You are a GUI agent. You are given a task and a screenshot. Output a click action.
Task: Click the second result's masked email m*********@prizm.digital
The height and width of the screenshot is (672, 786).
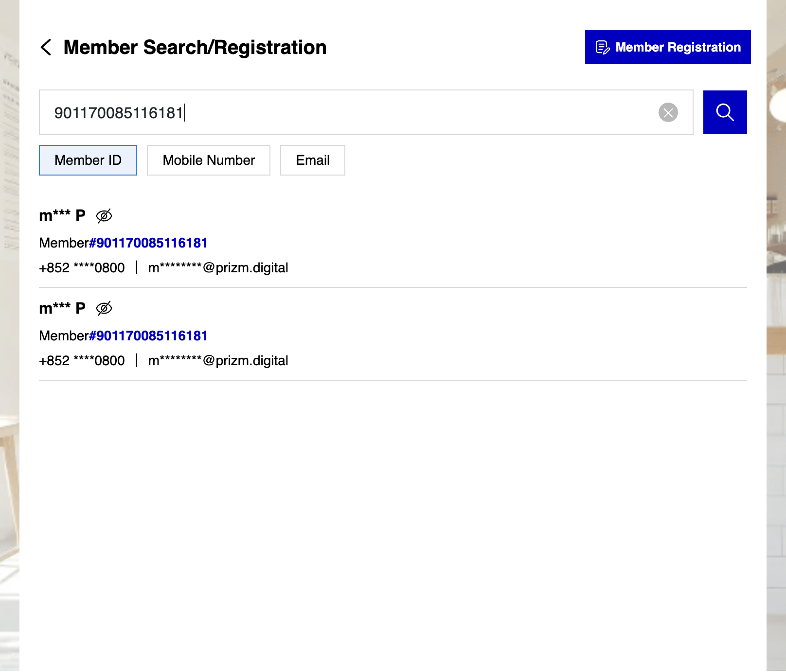click(x=218, y=361)
